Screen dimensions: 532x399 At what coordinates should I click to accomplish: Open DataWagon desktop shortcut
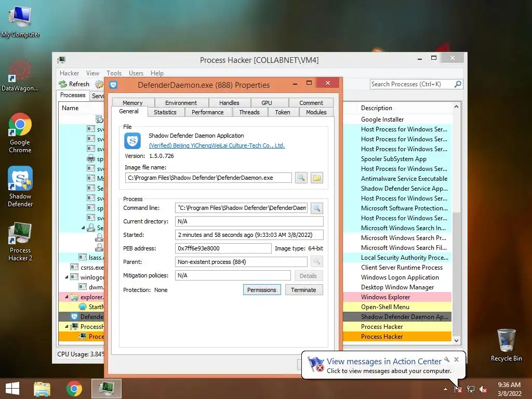[x=20, y=75]
